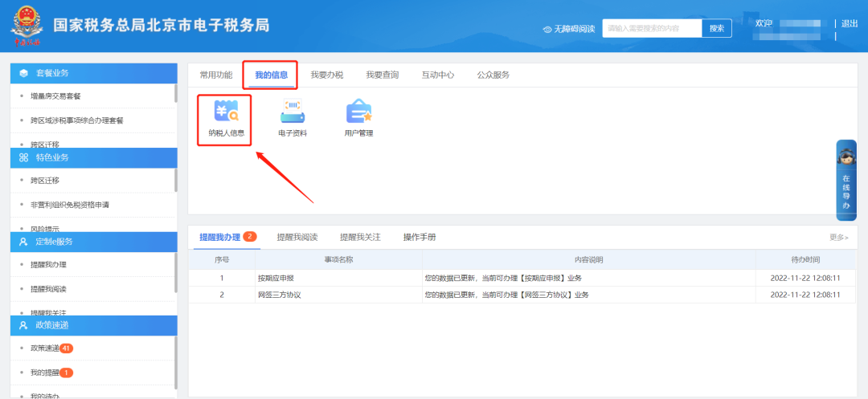Click the 无障碍阅读 link text
Viewport: 868px width, 399px height.
click(x=574, y=29)
